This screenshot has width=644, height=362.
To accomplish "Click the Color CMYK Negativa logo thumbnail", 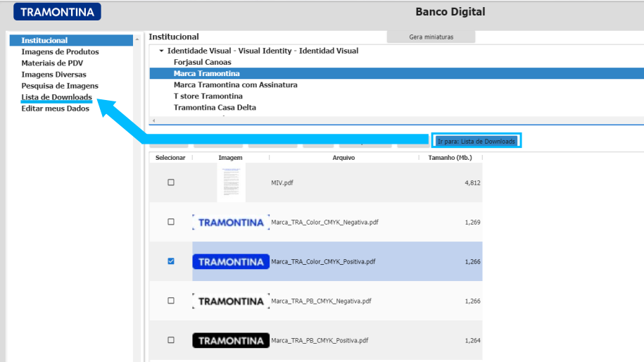I will point(231,223).
